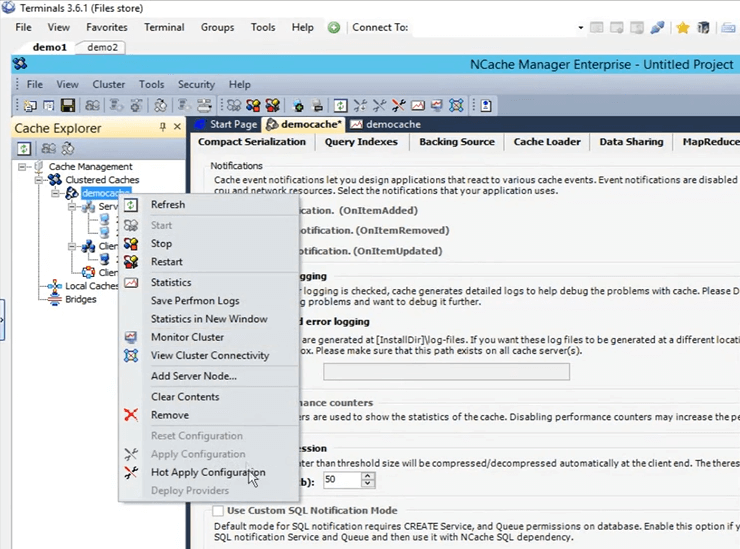740x549 pixels.
Task: Click the Save floppy-disk icon in the NCache toolbar
Action: 68,105
